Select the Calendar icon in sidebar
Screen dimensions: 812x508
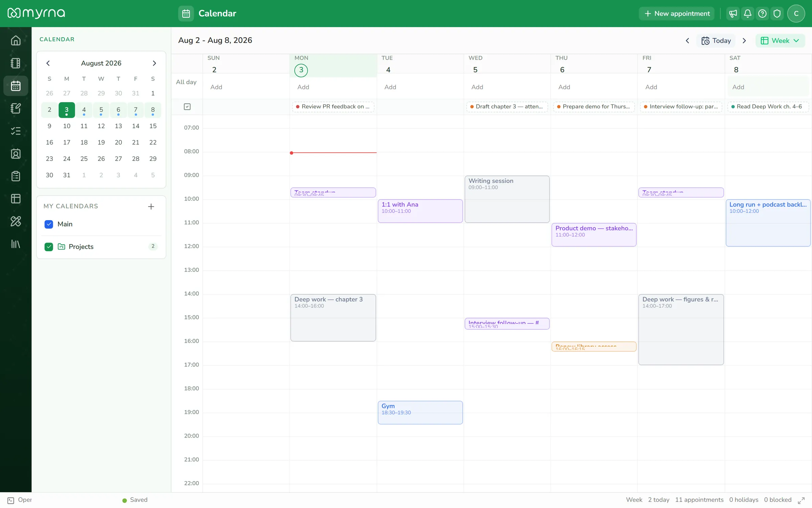coord(16,86)
